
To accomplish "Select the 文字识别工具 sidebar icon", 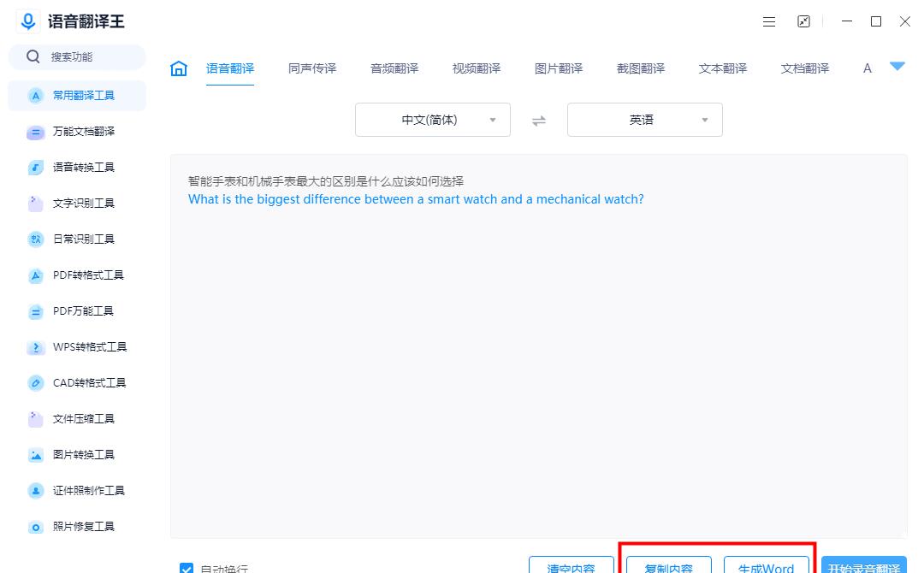I will [x=77, y=203].
